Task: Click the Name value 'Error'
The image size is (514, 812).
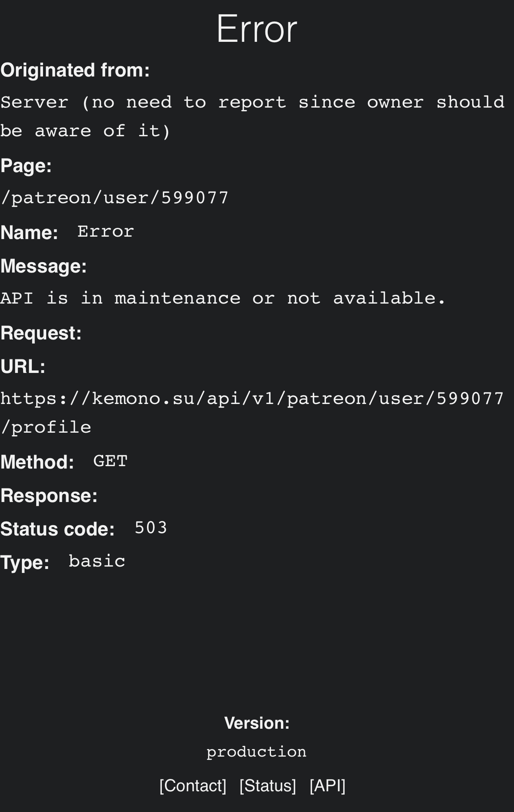Action: click(x=106, y=231)
